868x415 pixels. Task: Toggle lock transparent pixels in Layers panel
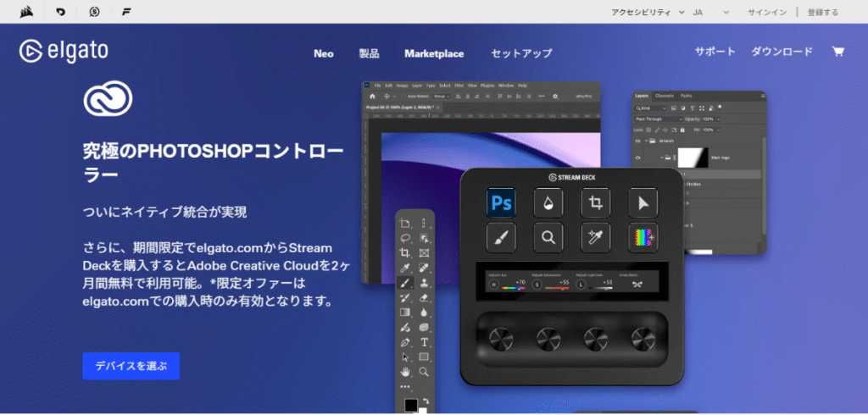pos(648,130)
